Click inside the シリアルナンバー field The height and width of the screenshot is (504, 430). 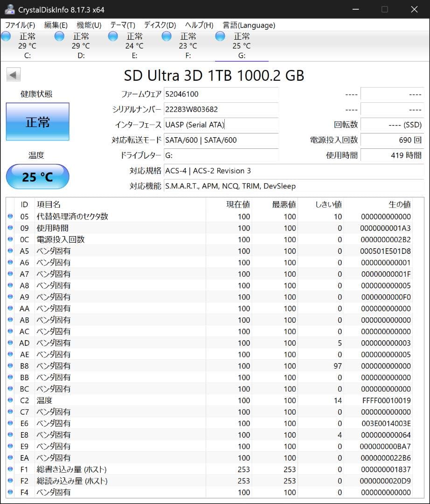pos(222,109)
